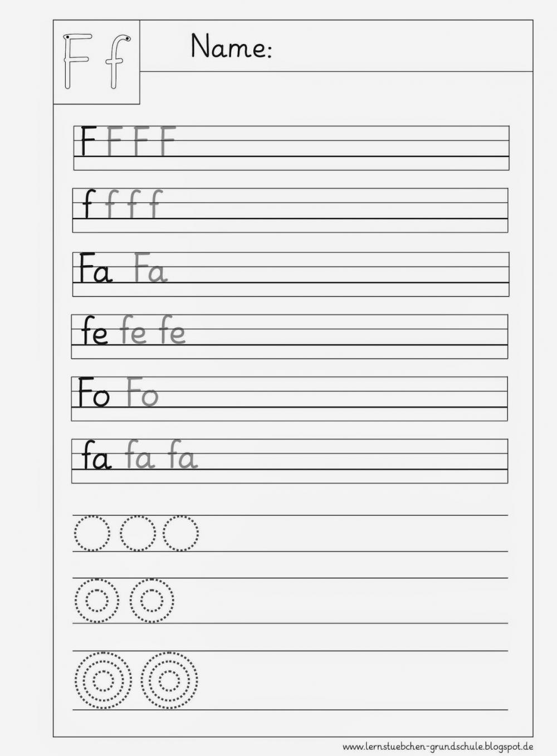The image size is (557, 756).
Task: Click the third single dotted circle
Action: click(x=180, y=533)
